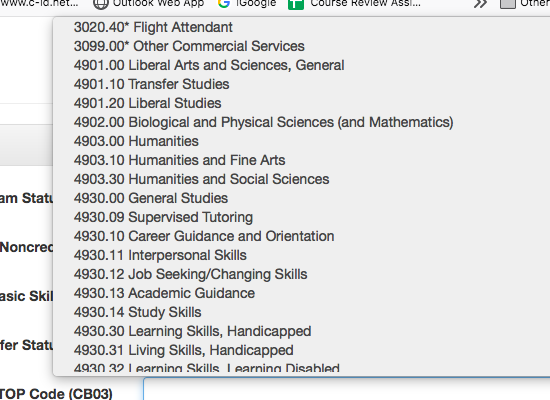
Task: Select 3020.40 Flight Attendant option
Action: tap(302, 27)
